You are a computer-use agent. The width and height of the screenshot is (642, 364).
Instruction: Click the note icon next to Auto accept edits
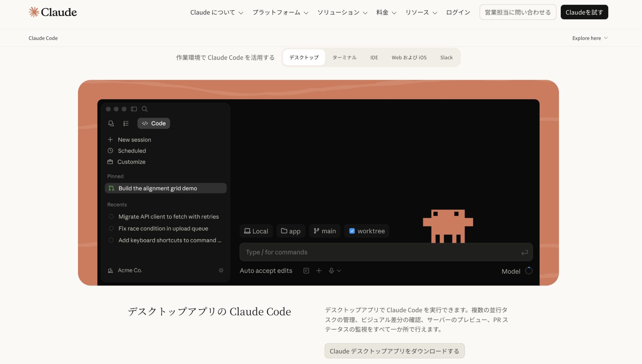pyautogui.click(x=306, y=271)
